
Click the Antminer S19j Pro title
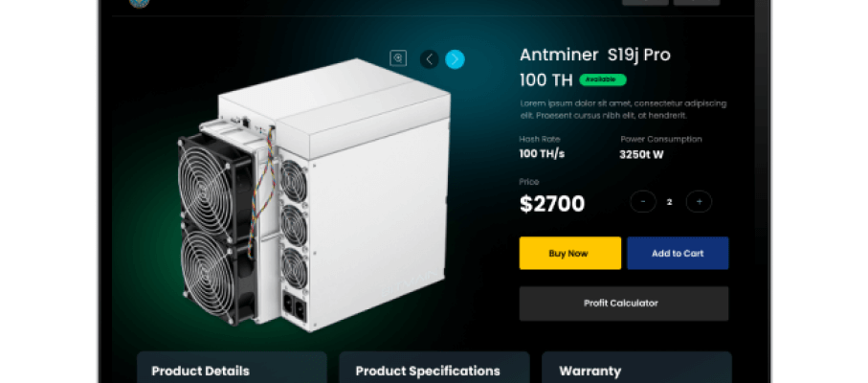[x=595, y=55]
